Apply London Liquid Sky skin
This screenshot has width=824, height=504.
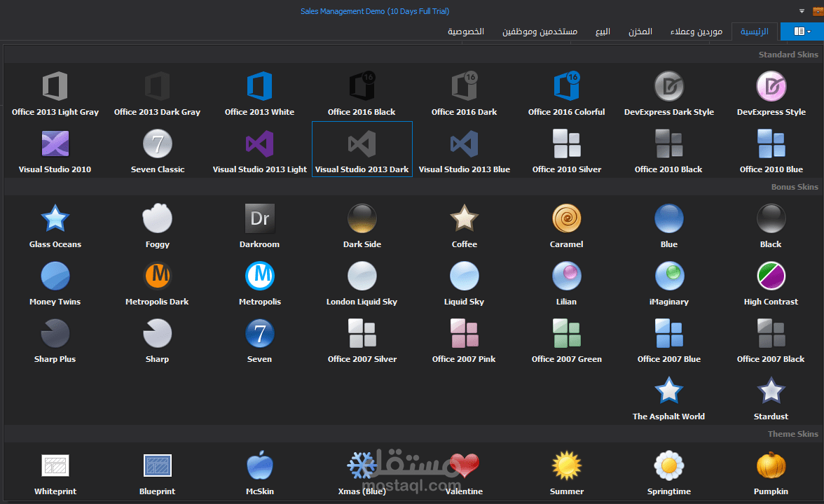click(362, 283)
